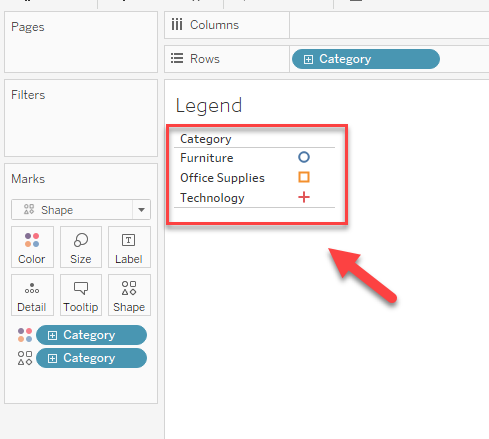The height and width of the screenshot is (439, 489).
Task: Select the red plus mark for Technology
Action: tap(304, 197)
